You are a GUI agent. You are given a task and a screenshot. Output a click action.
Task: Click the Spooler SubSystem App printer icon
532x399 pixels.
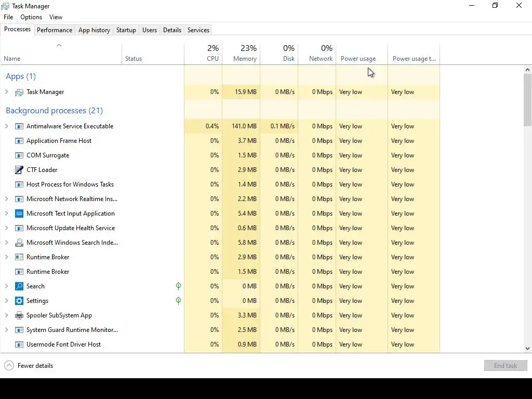19,315
